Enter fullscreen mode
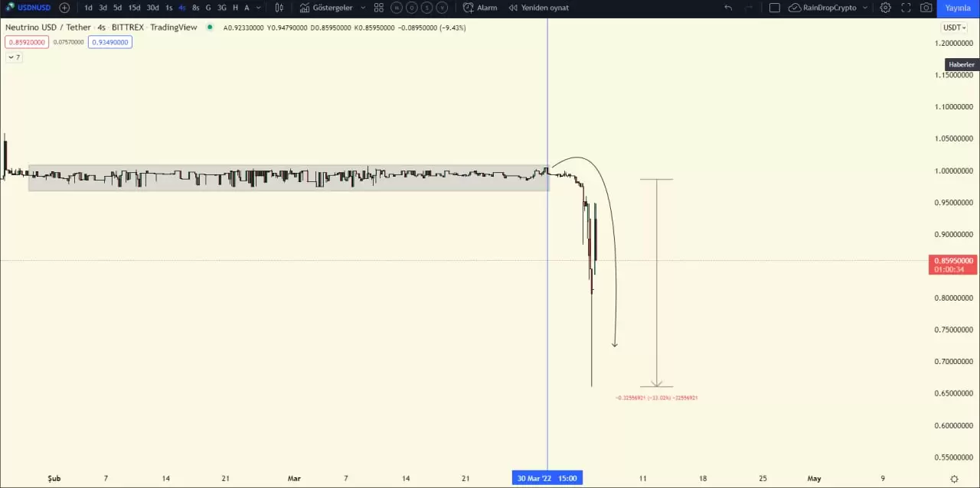The image size is (980, 488). [906, 8]
